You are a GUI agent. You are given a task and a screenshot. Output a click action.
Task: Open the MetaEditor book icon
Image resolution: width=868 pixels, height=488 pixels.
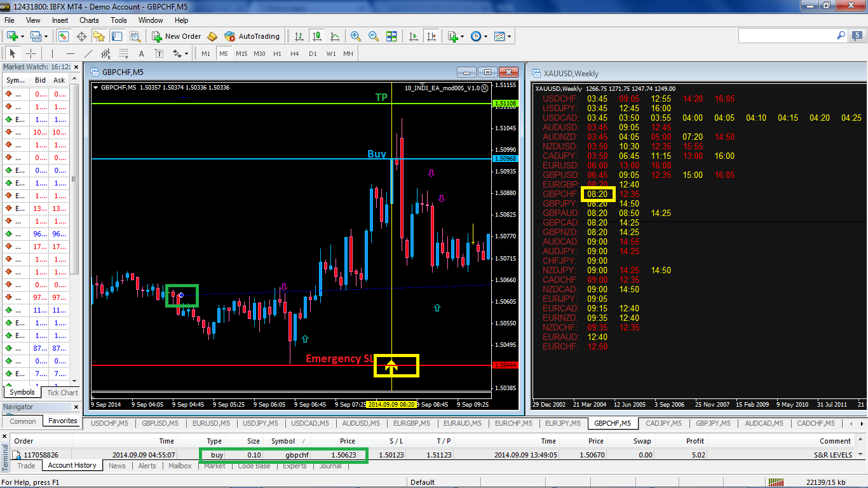coord(212,36)
